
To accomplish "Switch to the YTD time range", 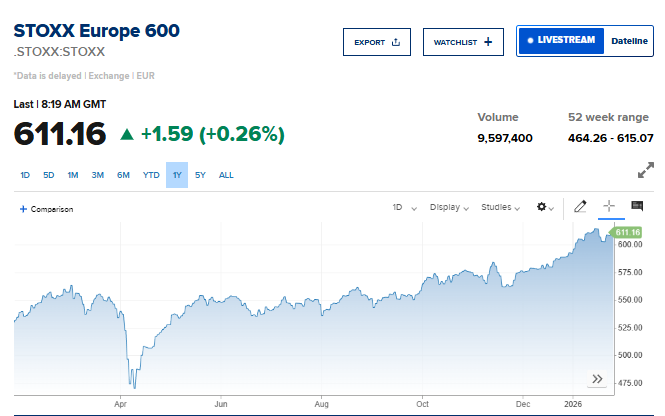I will (151, 175).
